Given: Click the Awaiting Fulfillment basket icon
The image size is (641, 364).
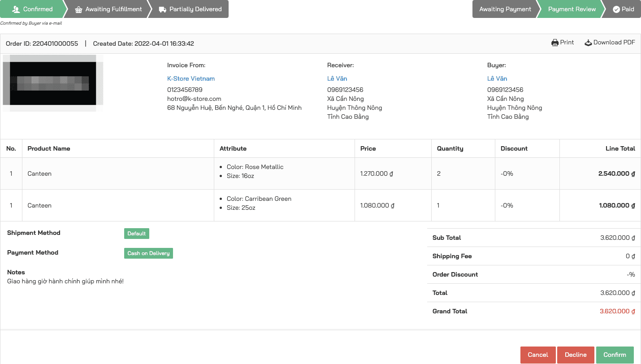Looking at the screenshot, I should tap(78, 9).
